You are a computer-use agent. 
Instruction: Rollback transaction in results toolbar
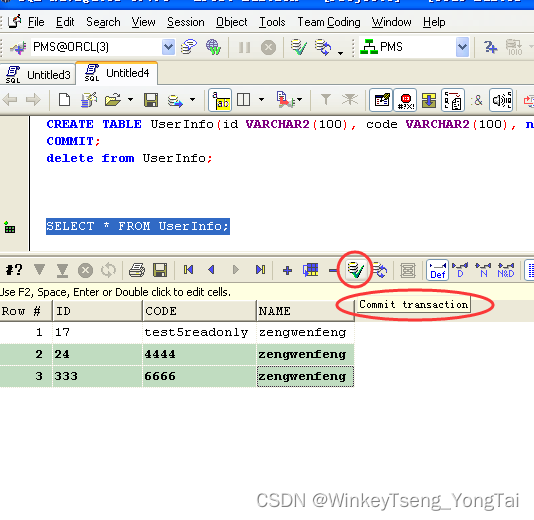(380, 270)
